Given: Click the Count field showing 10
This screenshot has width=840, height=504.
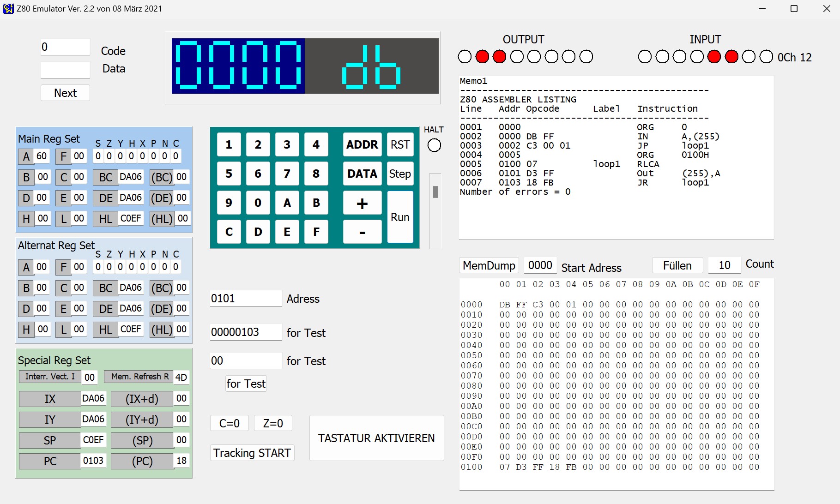Looking at the screenshot, I should pyautogui.click(x=724, y=265).
